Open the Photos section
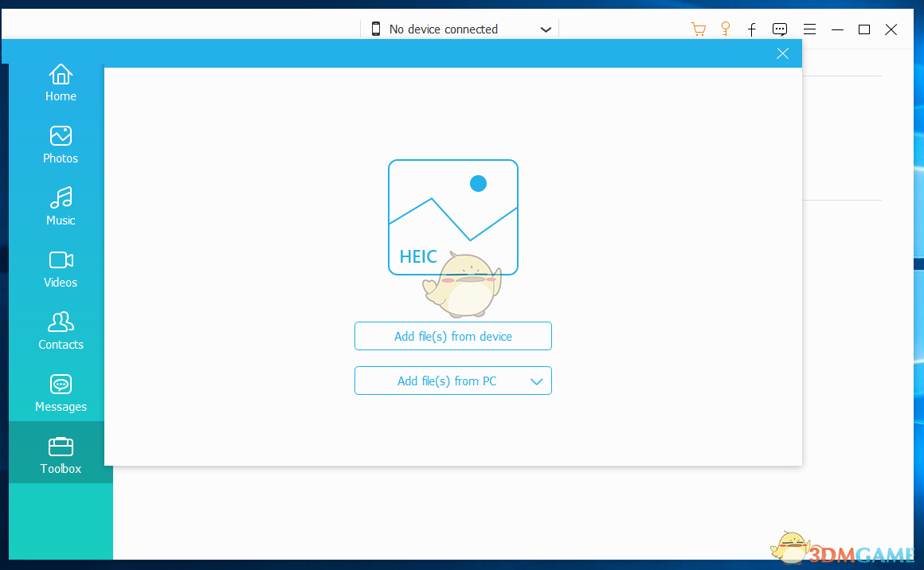Viewport: 924px width, 570px height. 61,145
